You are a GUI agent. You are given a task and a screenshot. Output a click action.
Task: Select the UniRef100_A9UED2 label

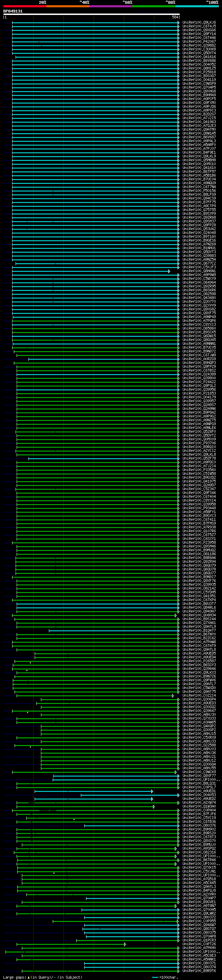click(x=199, y=799)
